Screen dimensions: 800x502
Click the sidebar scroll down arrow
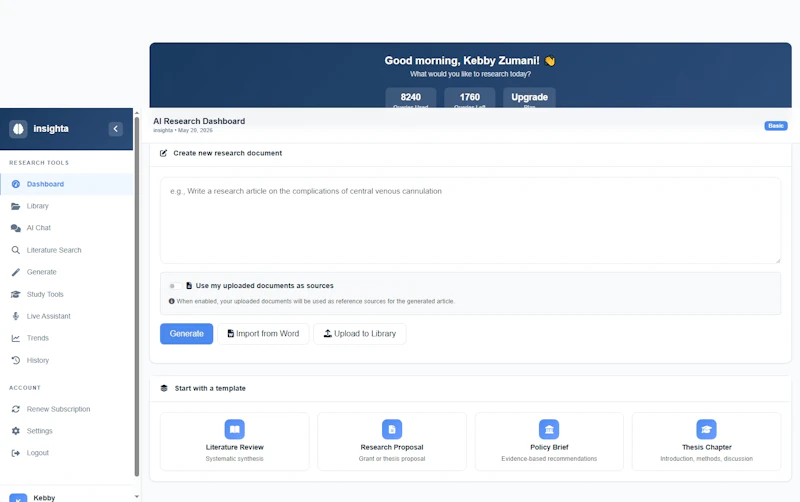click(x=137, y=496)
